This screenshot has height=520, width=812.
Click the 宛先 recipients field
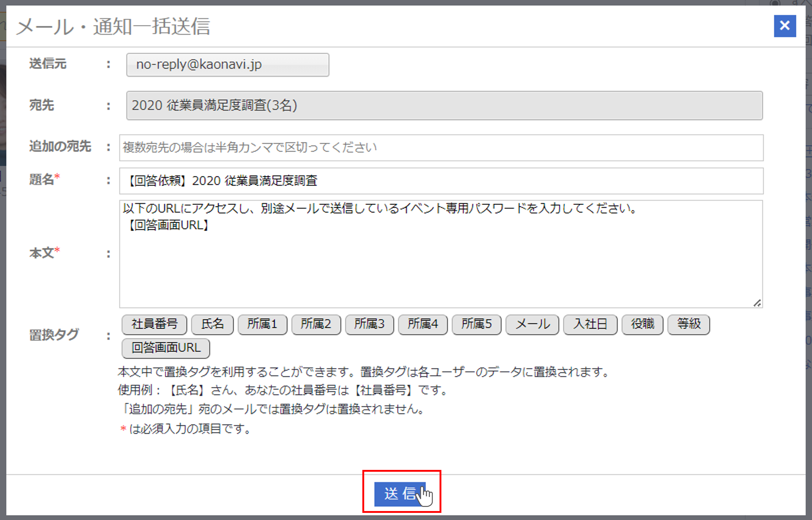[x=444, y=105]
